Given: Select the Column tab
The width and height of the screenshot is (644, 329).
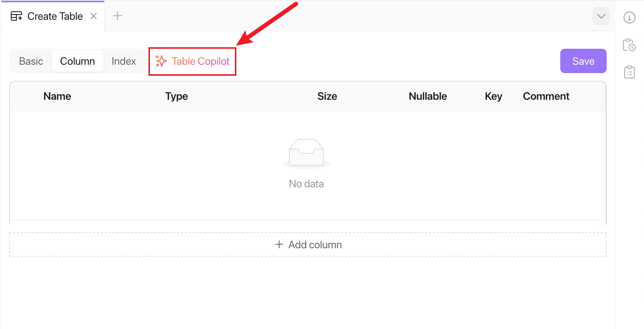Looking at the screenshot, I should (78, 61).
